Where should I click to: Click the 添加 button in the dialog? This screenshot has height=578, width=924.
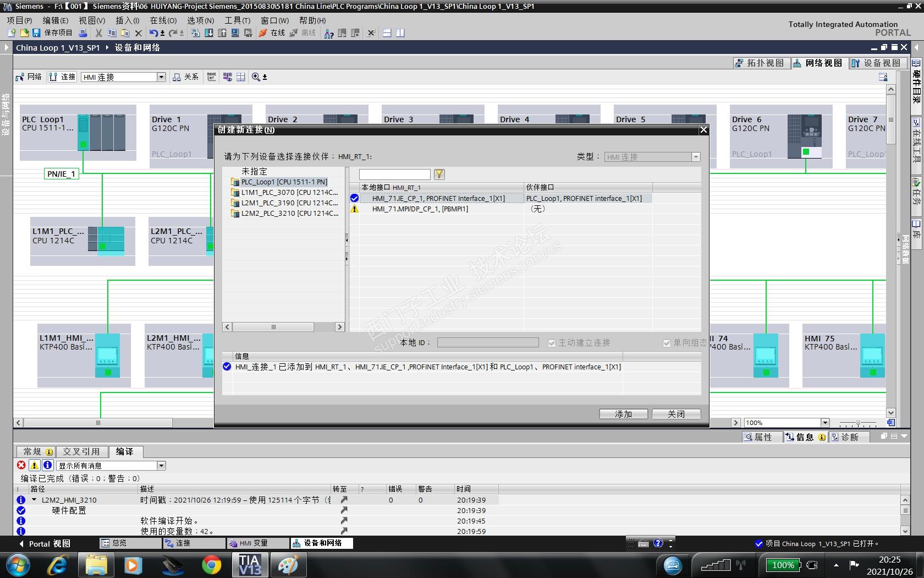point(623,414)
